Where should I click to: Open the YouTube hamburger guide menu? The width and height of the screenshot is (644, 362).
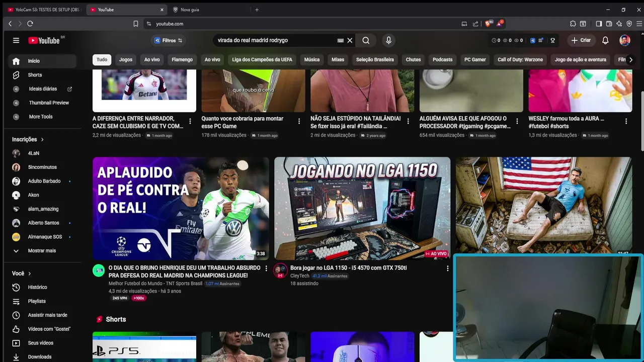tap(16, 40)
